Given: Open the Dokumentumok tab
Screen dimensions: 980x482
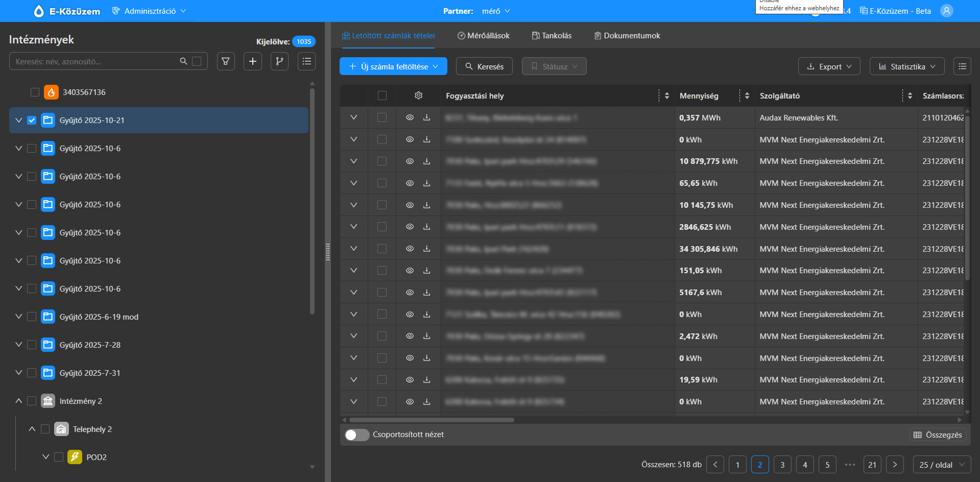Looking at the screenshot, I should point(627,36).
